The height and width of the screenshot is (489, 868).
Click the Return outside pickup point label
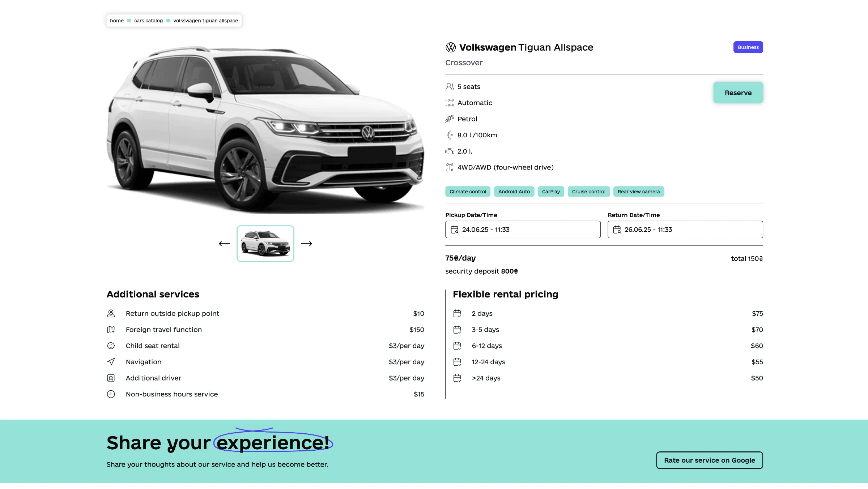point(173,313)
